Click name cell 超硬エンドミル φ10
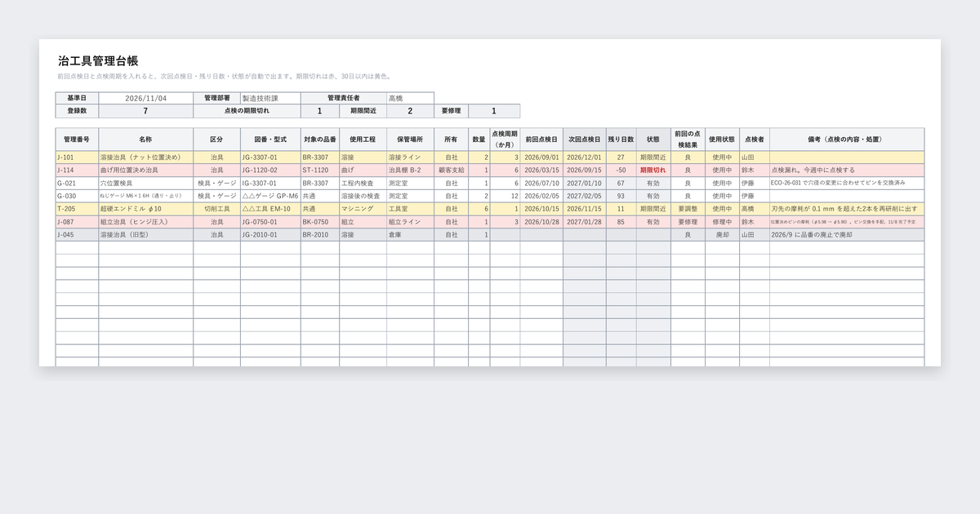 click(146, 209)
